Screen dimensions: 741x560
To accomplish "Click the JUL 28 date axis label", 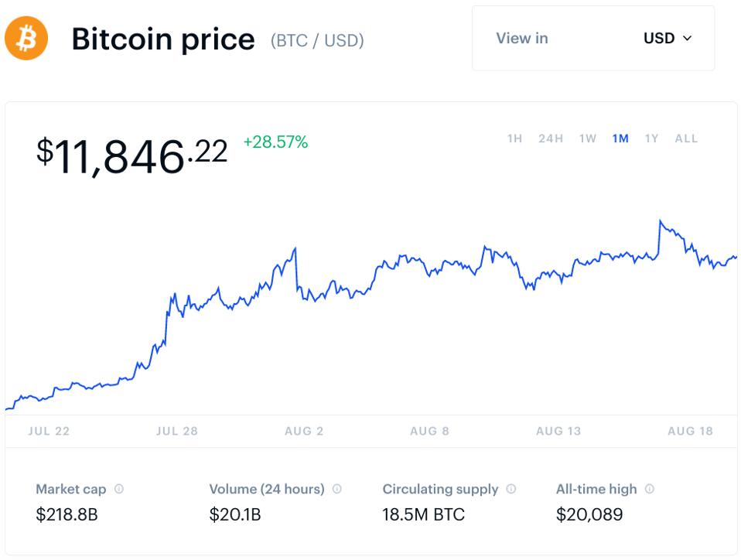I will pos(177,431).
